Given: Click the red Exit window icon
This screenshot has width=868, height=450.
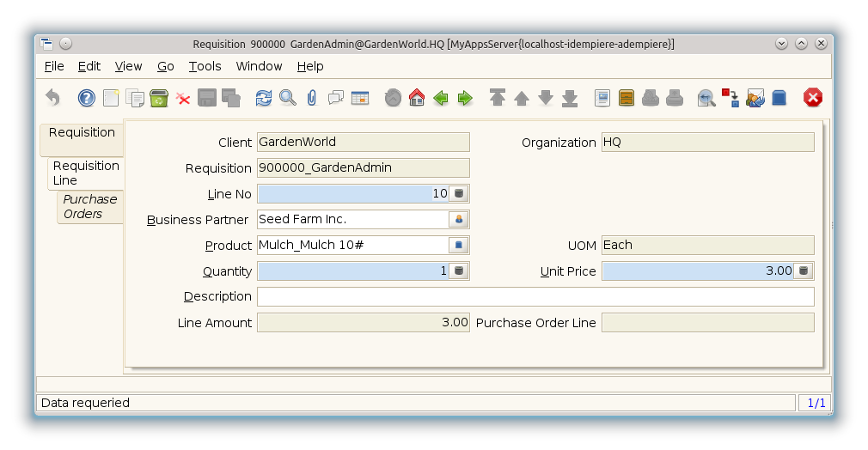Looking at the screenshot, I should pos(812,98).
